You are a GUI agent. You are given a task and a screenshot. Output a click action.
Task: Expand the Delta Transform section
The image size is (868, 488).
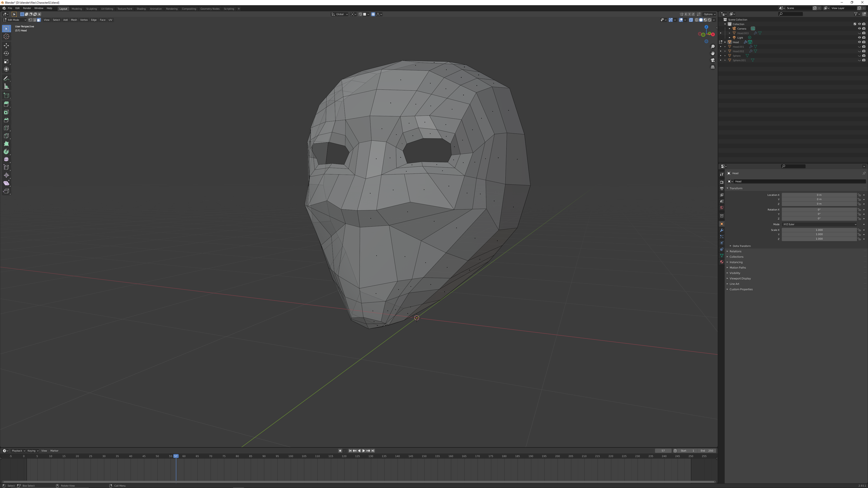[741, 246]
